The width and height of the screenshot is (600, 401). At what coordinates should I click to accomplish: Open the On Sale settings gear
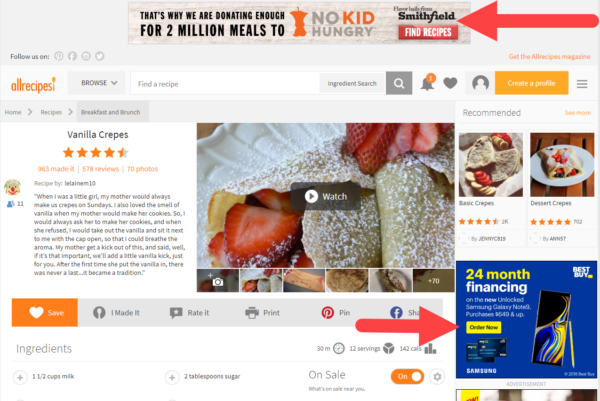pyautogui.click(x=437, y=377)
